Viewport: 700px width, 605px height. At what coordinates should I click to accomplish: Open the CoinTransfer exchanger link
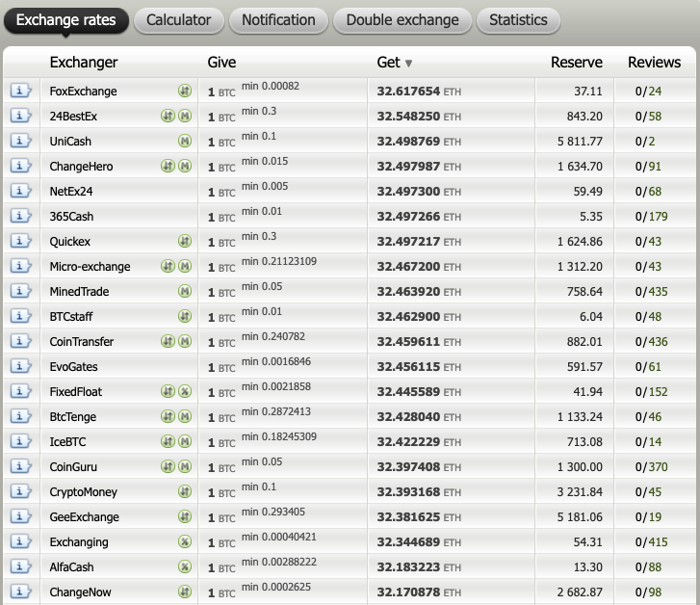pos(81,342)
